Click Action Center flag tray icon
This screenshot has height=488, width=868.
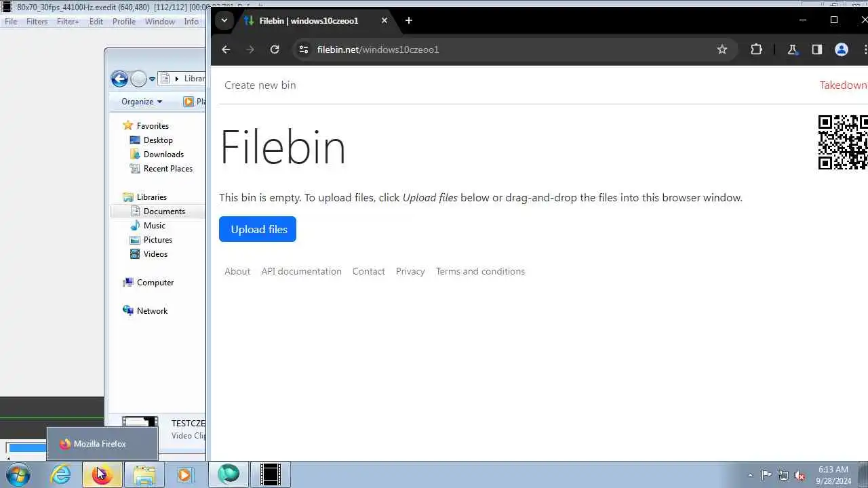pos(766,475)
